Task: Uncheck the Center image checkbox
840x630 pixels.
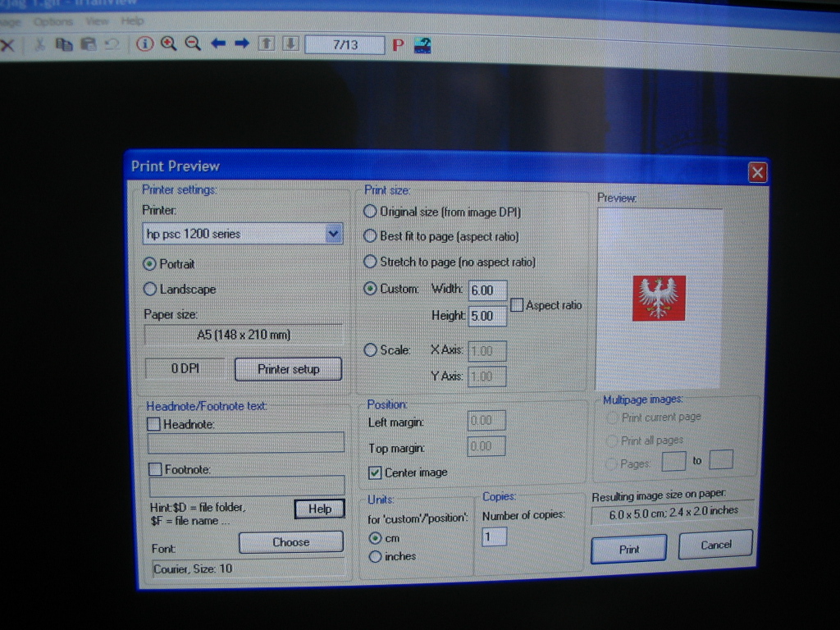Action: (375, 472)
